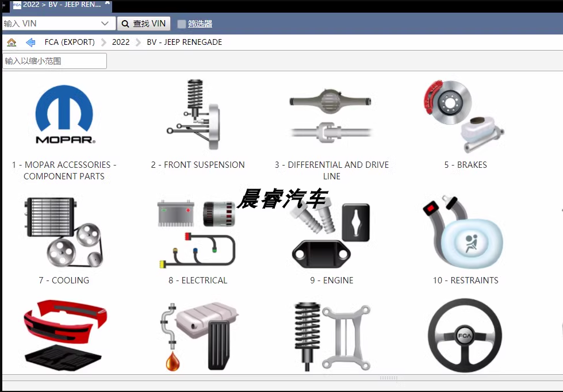Click the 7 - COOLING label
563x392 pixels.
point(64,280)
